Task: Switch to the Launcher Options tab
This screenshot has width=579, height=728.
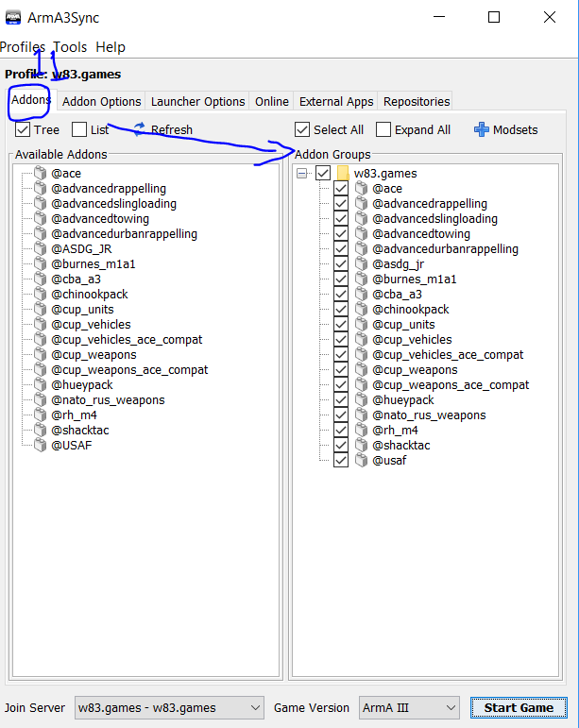Action: (x=197, y=101)
